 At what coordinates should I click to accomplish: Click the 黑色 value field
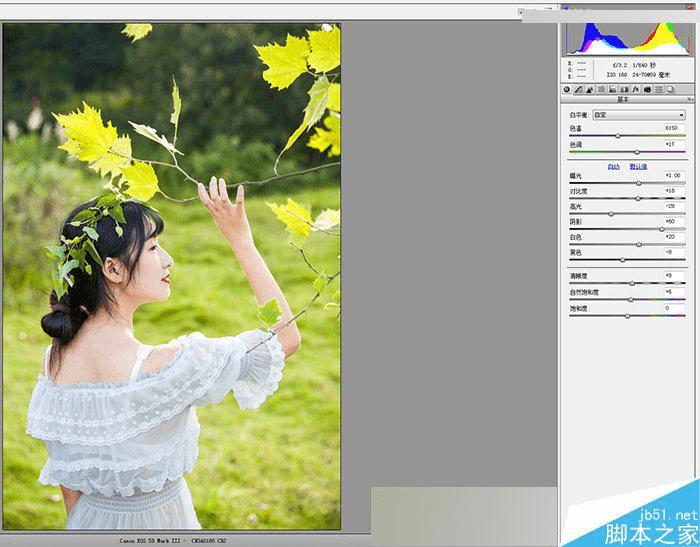674,252
